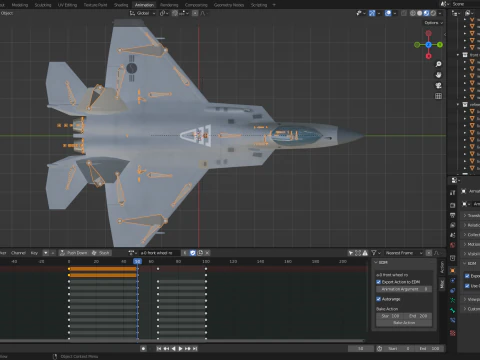Toggle the camera view gizmo icon
Screen dimensions: 480x360
pos(439,85)
